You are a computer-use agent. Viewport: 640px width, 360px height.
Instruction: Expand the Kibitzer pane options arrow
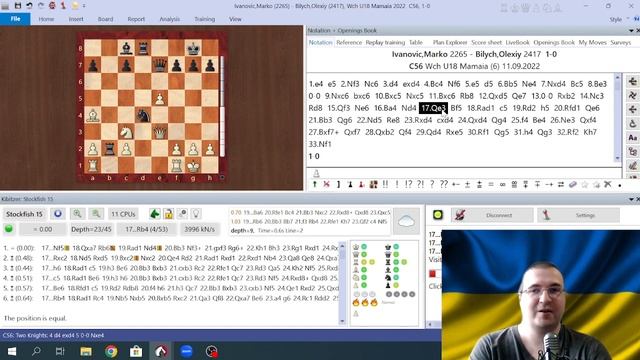[x=631, y=199]
